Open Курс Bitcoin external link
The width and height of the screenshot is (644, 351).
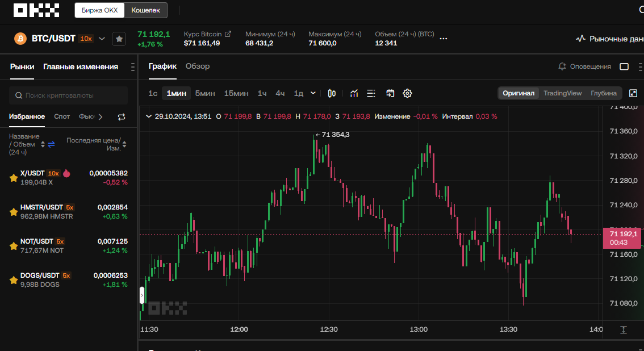228,34
